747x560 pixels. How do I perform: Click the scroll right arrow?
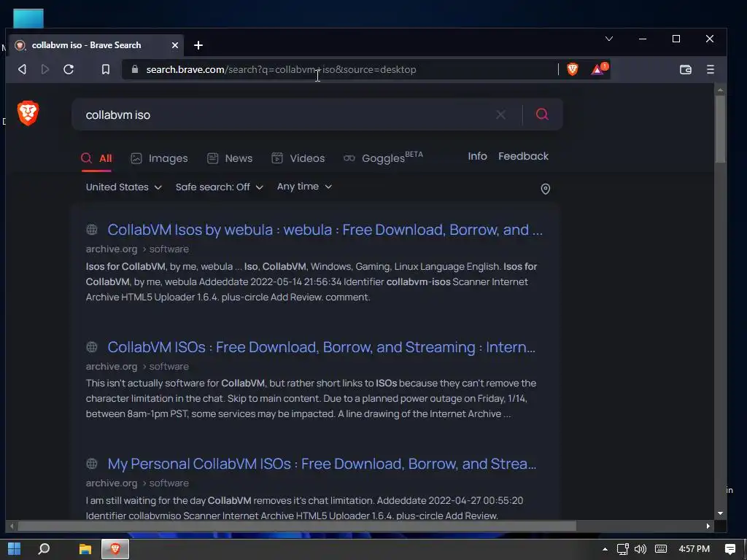point(708,526)
